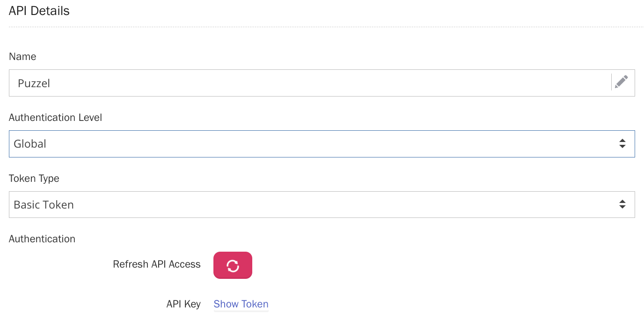644x329 pixels.
Task: Click the pencil edit icon in Name field
Action: pos(622,82)
